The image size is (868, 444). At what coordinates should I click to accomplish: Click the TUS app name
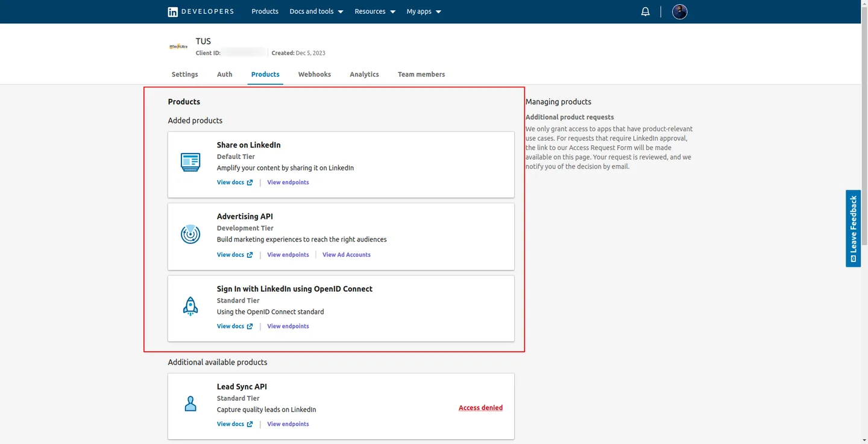pos(203,42)
